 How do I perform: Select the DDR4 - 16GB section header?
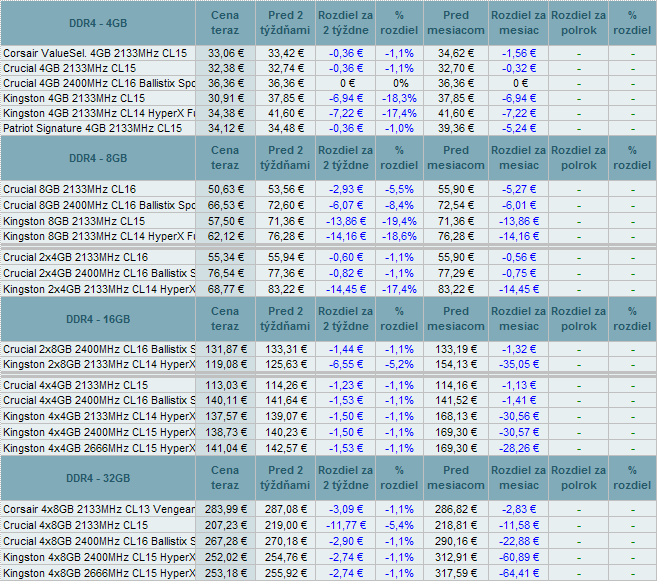pyautogui.click(x=98, y=319)
